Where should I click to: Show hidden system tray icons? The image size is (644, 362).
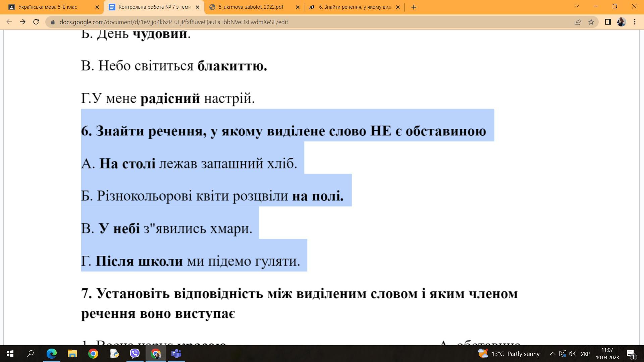[x=552, y=354]
